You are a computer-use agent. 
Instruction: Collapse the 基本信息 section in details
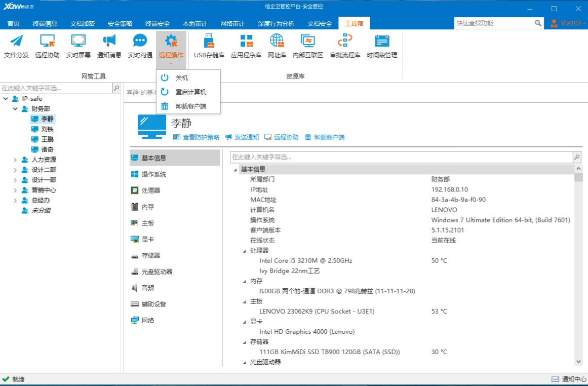click(236, 170)
